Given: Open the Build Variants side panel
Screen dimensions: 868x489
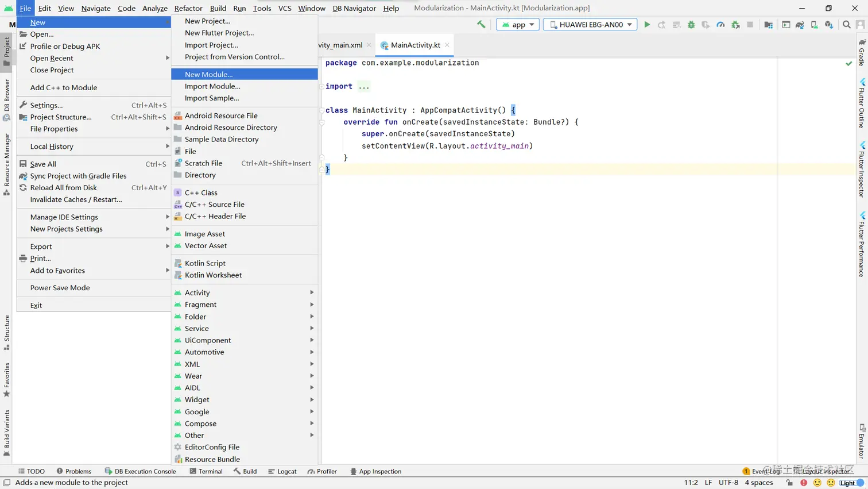Looking at the screenshot, I should pos(7,432).
